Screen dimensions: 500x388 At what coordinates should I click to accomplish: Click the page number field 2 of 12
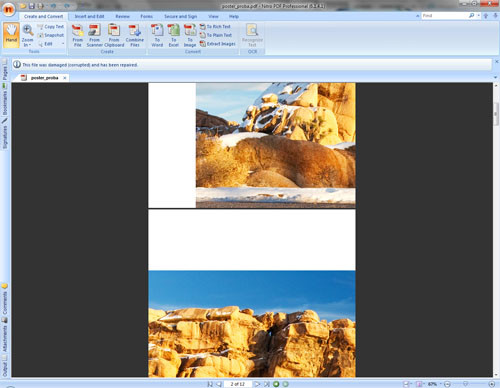point(237,384)
